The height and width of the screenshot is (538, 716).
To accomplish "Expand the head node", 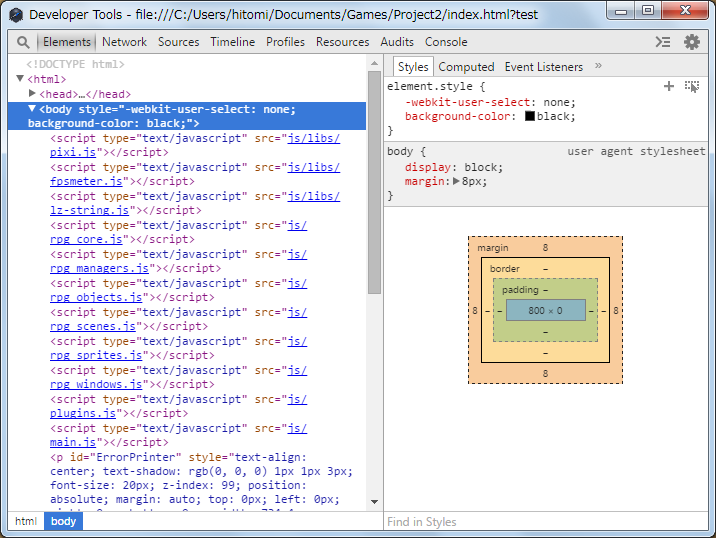I will click(x=32, y=94).
